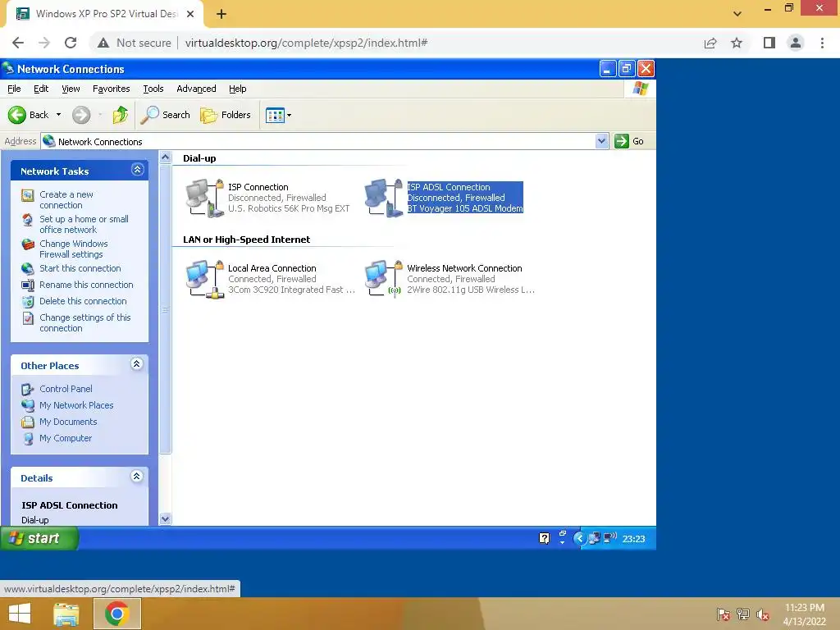Reload the browser page
Screen dimensions: 840x630
[x=71, y=43]
